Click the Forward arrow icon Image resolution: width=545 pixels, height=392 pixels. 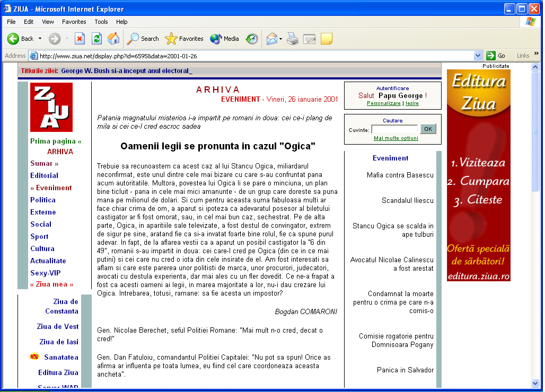pyautogui.click(x=55, y=39)
